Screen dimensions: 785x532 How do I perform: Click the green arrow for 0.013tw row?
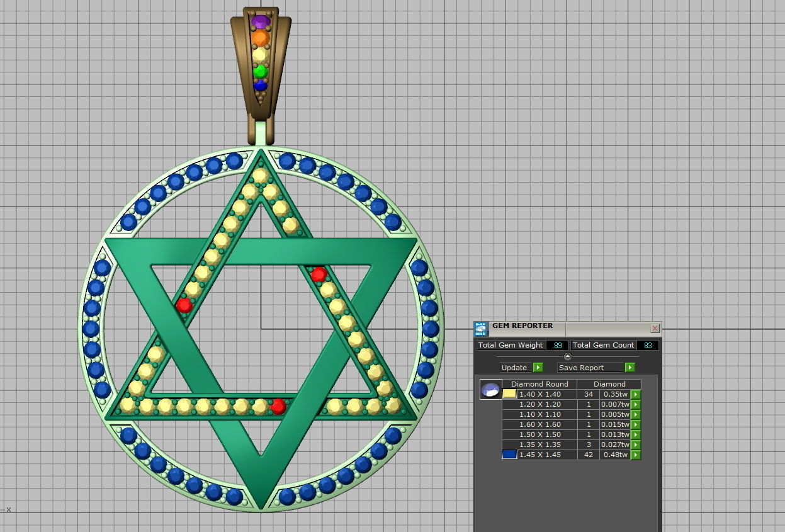tap(636, 434)
